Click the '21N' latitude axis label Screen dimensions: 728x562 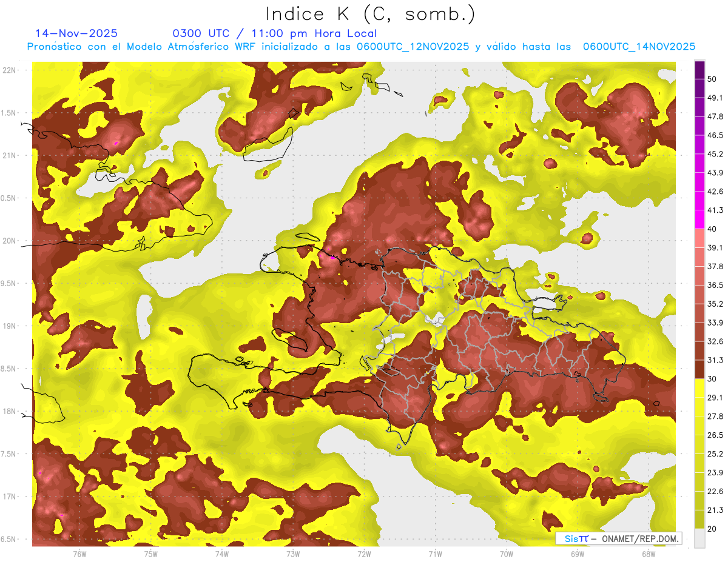click(x=9, y=155)
